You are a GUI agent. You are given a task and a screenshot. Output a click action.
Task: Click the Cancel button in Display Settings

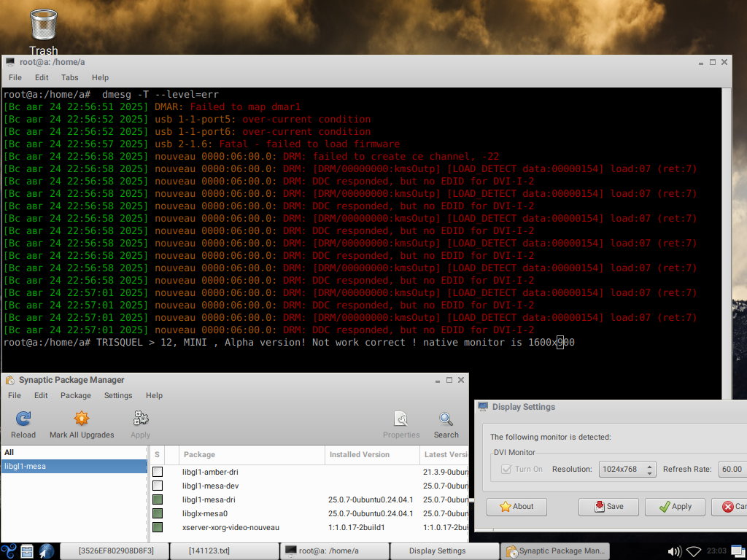(729, 507)
